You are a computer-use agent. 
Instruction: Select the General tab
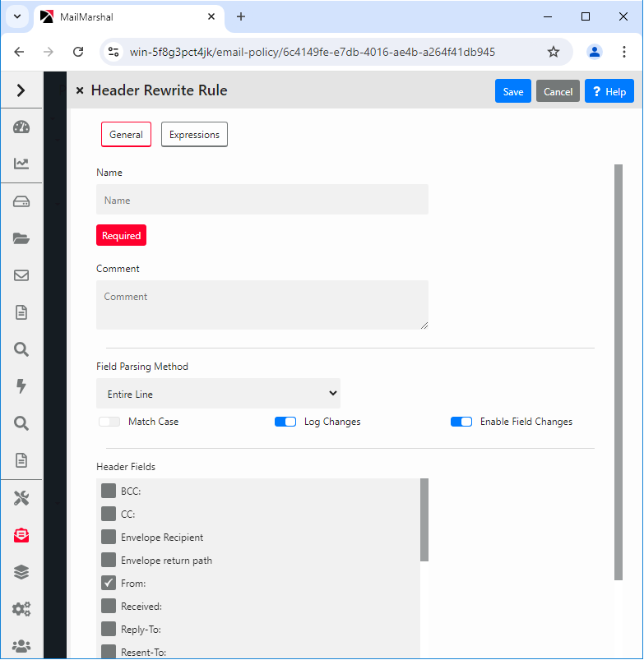126,135
